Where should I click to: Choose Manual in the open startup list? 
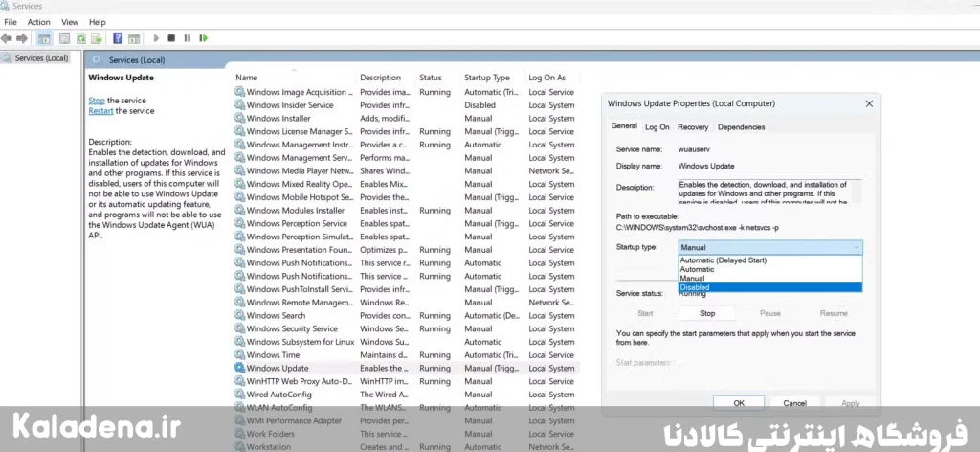(x=770, y=279)
